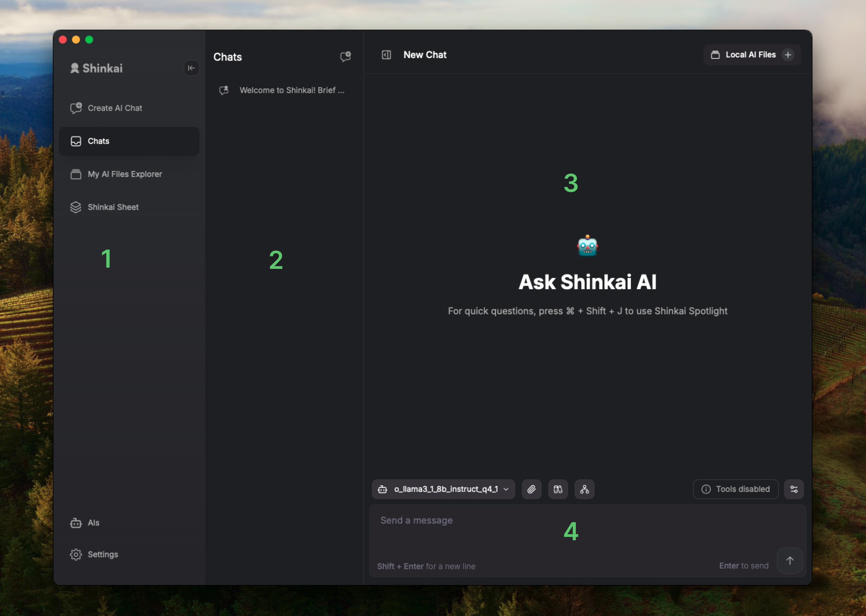
Task: Open Settings in the sidebar
Action: 103,554
